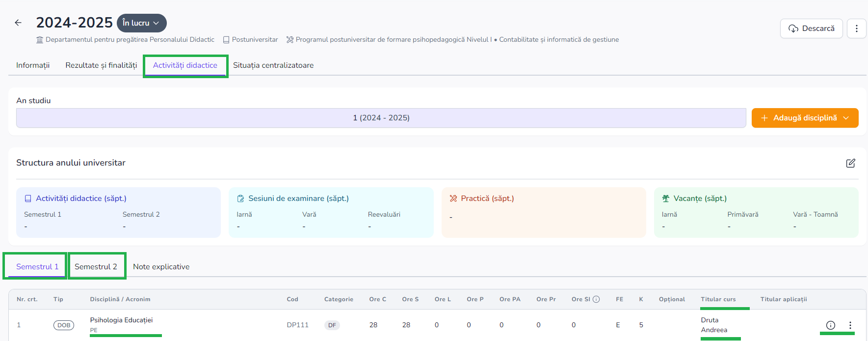Click the Sesiuni de examinare icon

coord(240,199)
